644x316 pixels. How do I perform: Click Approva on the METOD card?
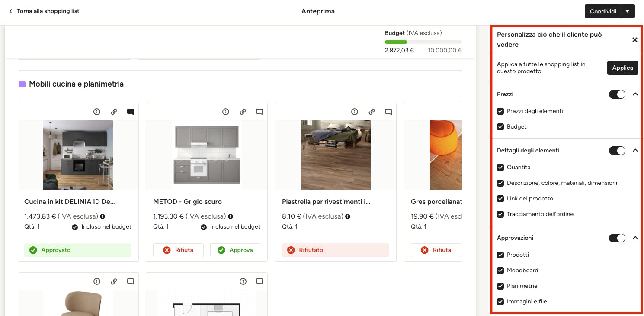tap(235, 250)
